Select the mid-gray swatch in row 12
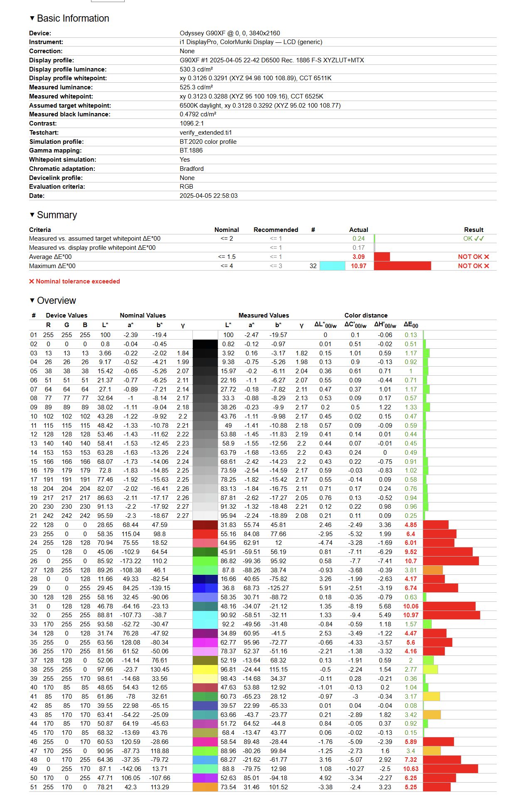The width and height of the screenshot is (532, 798). (x=205, y=434)
